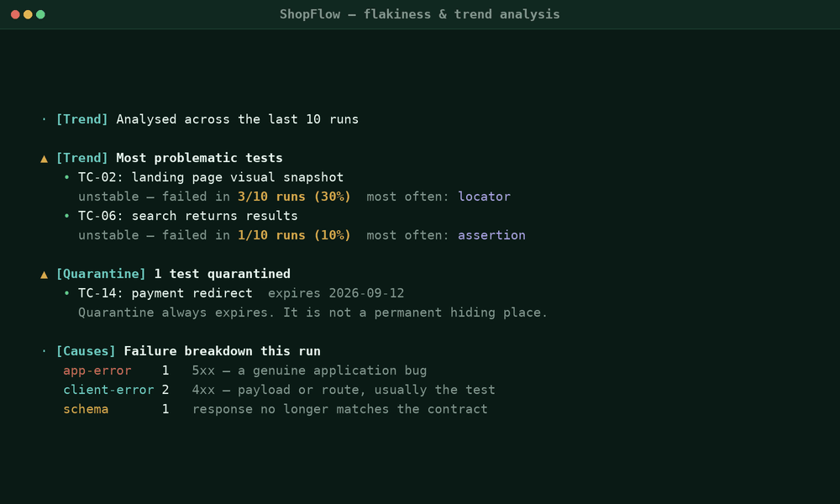
Task: Select the purple locator failure type
Action: point(485,197)
